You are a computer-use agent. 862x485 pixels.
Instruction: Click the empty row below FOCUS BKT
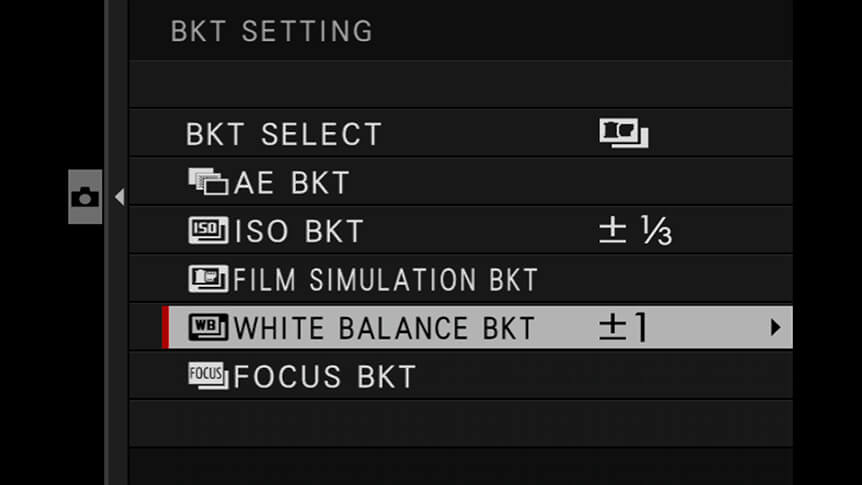click(461, 423)
